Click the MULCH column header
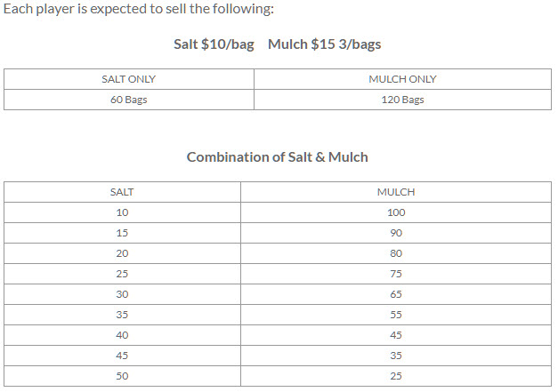Viewport: 558px width, 392px height. pos(396,192)
